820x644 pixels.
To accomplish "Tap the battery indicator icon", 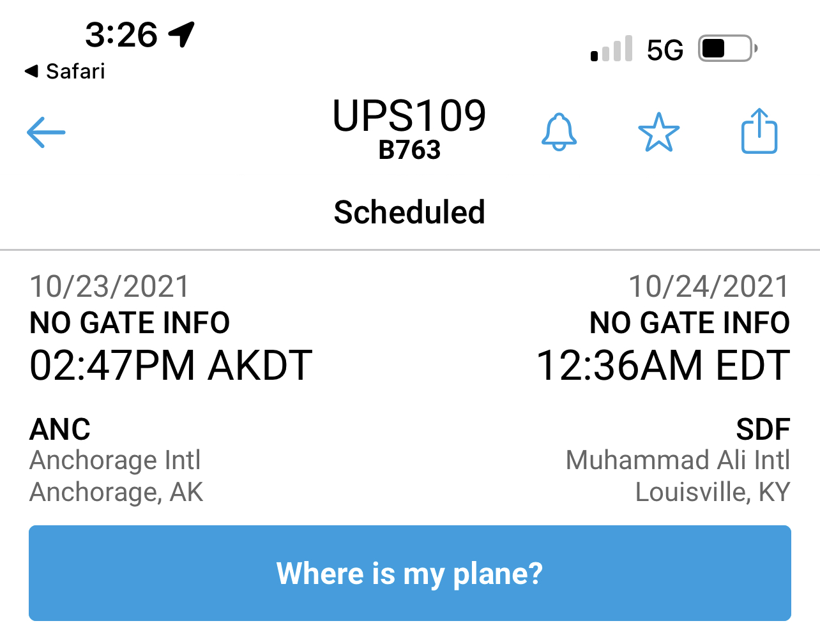I will click(x=727, y=49).
